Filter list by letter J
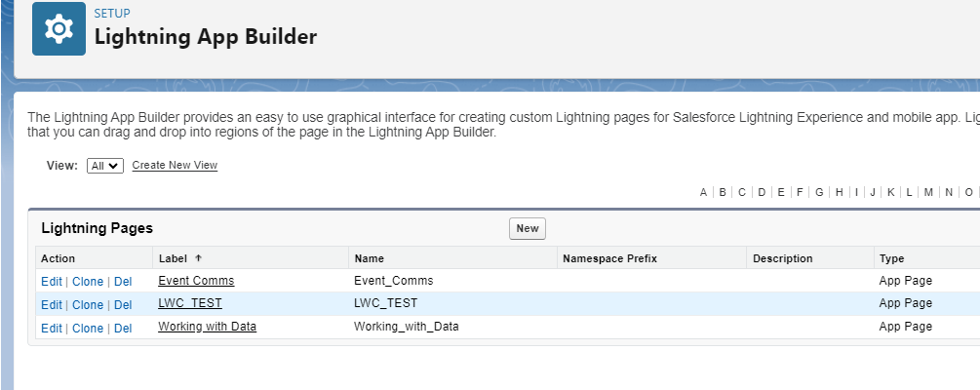Screen dimensions: 980x390 pos(873,192)
